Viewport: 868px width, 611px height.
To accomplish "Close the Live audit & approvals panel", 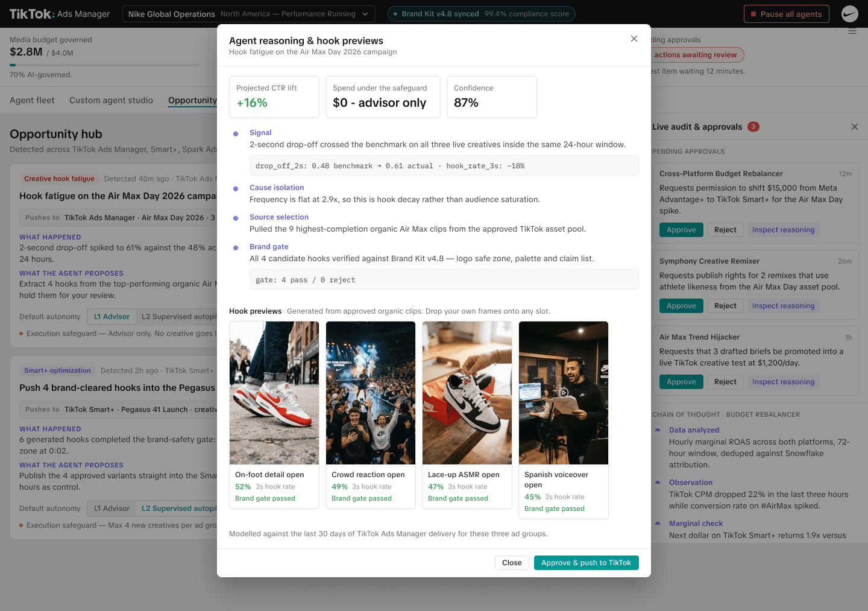I will click(854, 127).
